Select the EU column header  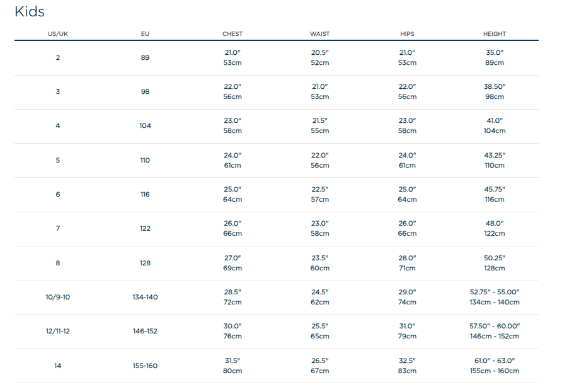tap(146, 34)
